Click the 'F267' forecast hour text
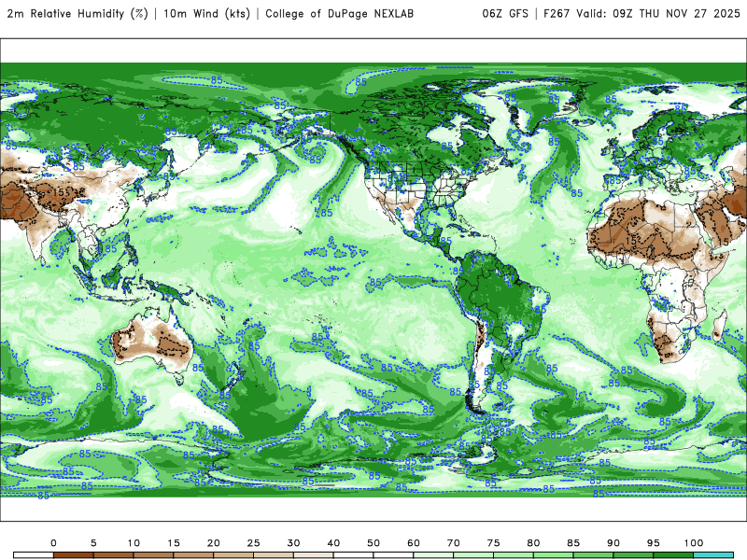 coord(557,14)
